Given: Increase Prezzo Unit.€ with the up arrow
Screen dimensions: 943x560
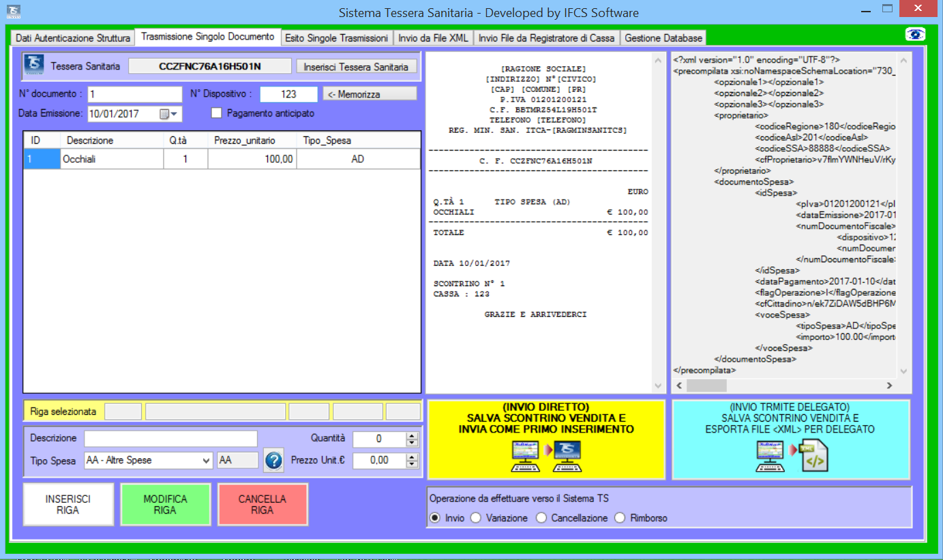Looking at the screenshot, I should coord(411,456).
